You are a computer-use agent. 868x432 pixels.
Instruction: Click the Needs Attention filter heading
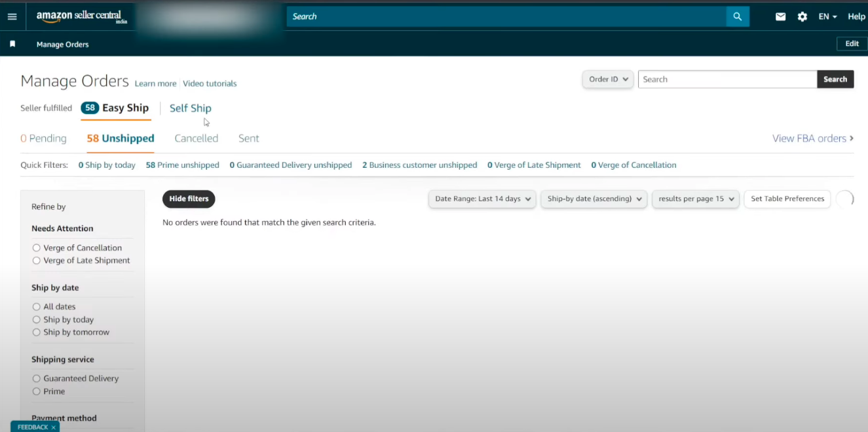coord(62,229)
